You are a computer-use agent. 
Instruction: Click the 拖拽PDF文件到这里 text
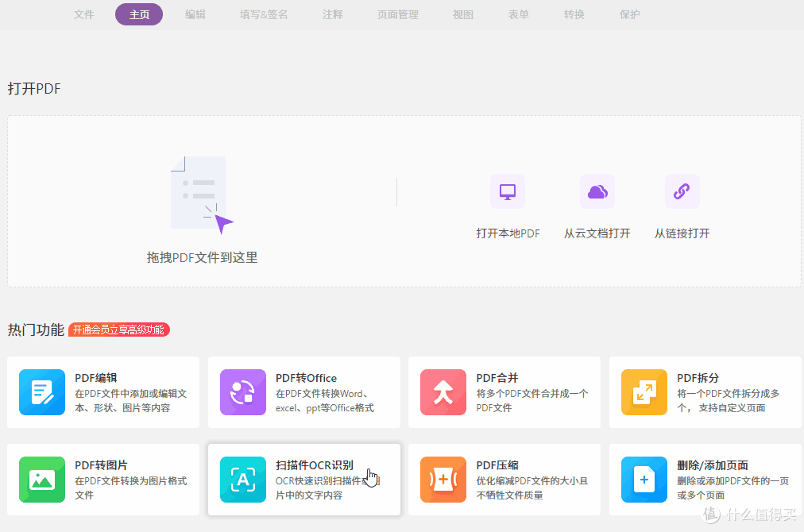pyautogui.click(x=202, y=257)
